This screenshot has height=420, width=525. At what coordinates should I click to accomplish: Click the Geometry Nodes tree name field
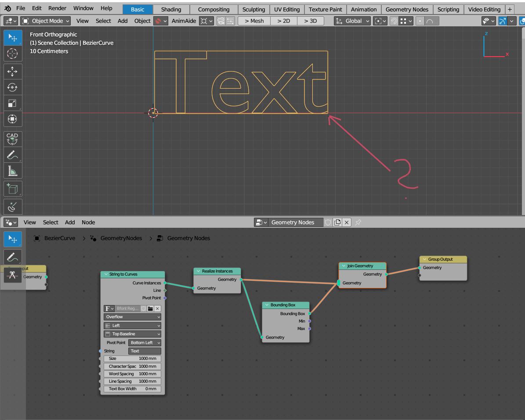tap(296, 223)
